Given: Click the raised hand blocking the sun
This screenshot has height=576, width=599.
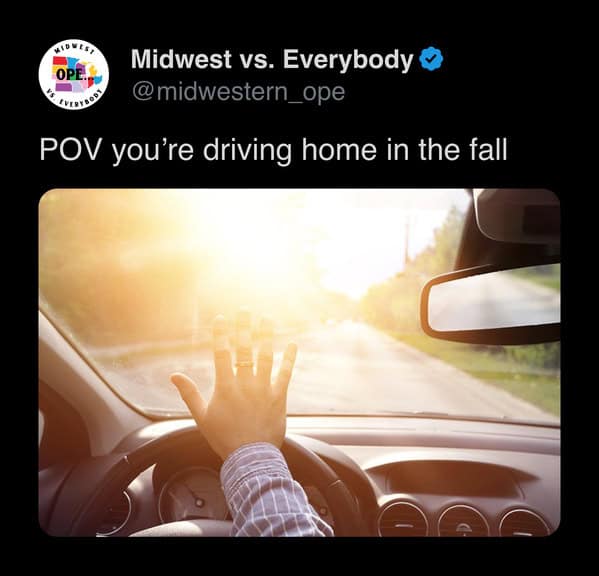Looking at the screenshot, I should click(237, 382).
